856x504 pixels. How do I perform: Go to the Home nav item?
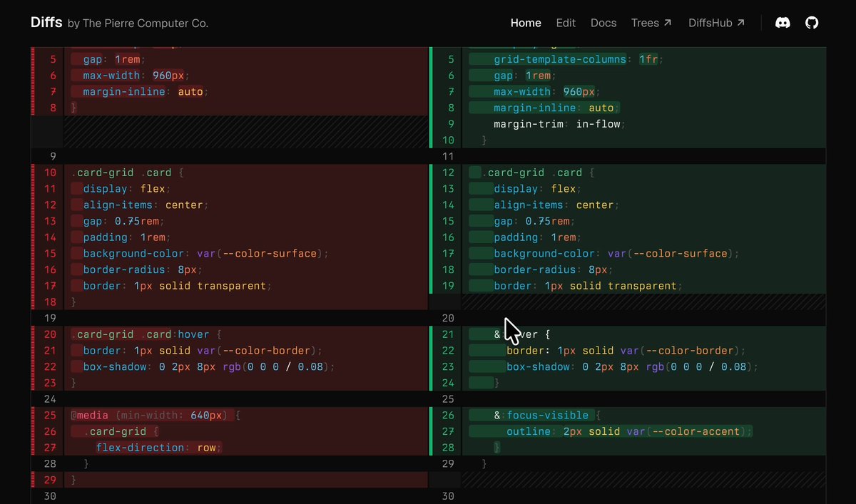[526, 23]
